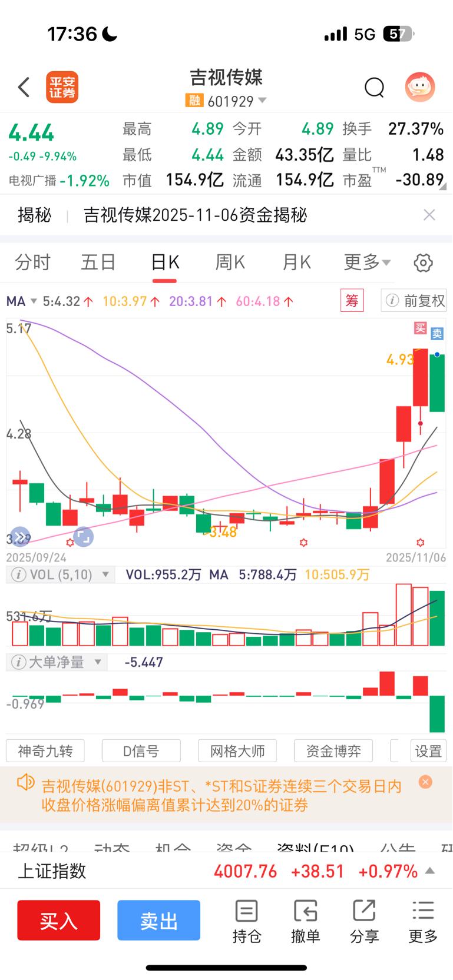Open the 平安证券 logo icon
The height and width of the screenshot is (980, 453).
(x=62, y=87)
